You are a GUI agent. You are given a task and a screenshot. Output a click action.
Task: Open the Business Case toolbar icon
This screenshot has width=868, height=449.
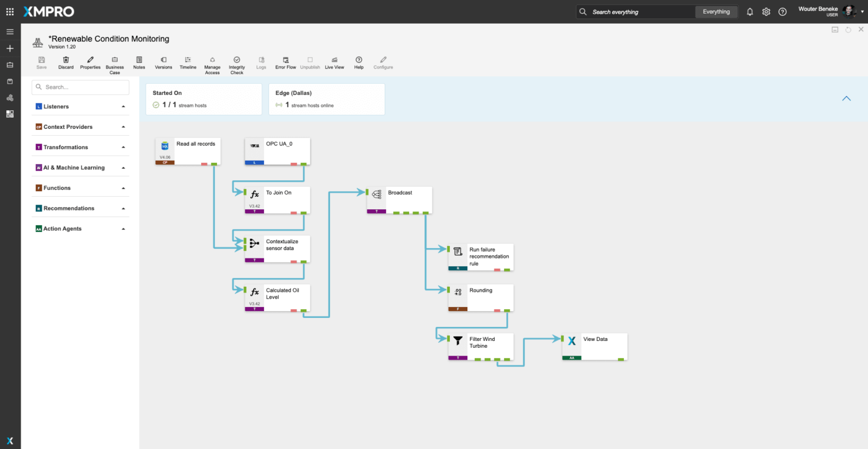coord(115,60)
